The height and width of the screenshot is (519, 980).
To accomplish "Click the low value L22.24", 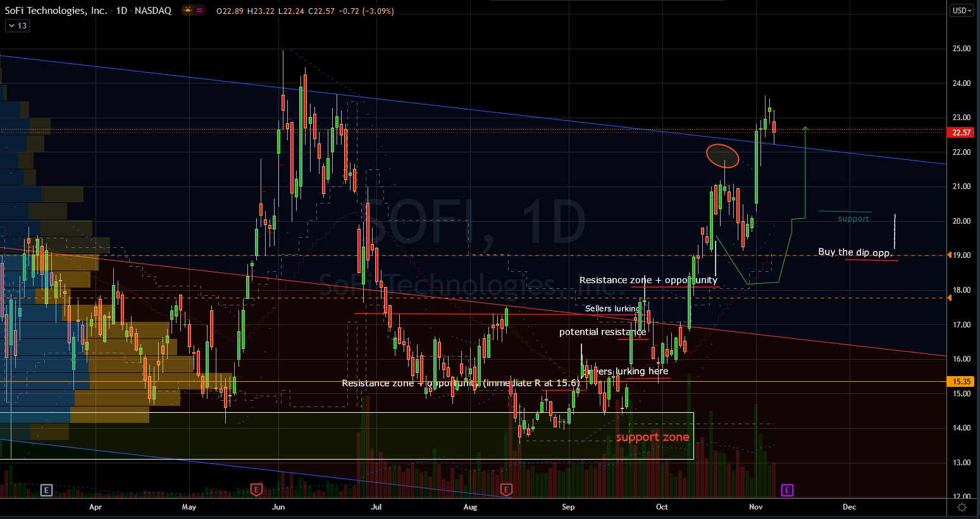I will click(x=290, y=11).
